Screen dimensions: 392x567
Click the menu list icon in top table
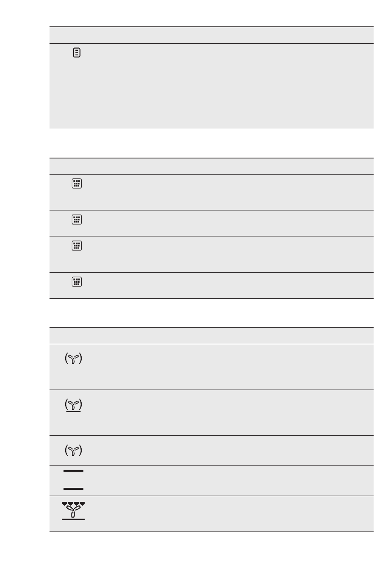point(77,52)
